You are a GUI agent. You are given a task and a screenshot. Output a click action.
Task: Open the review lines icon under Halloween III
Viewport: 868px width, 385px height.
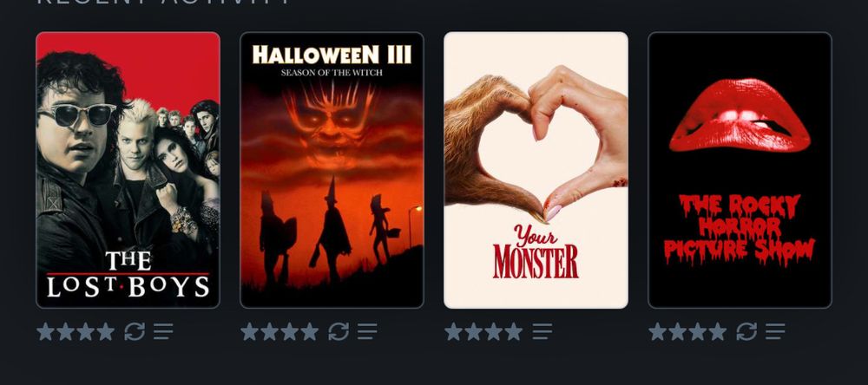(x=367, y=332)
